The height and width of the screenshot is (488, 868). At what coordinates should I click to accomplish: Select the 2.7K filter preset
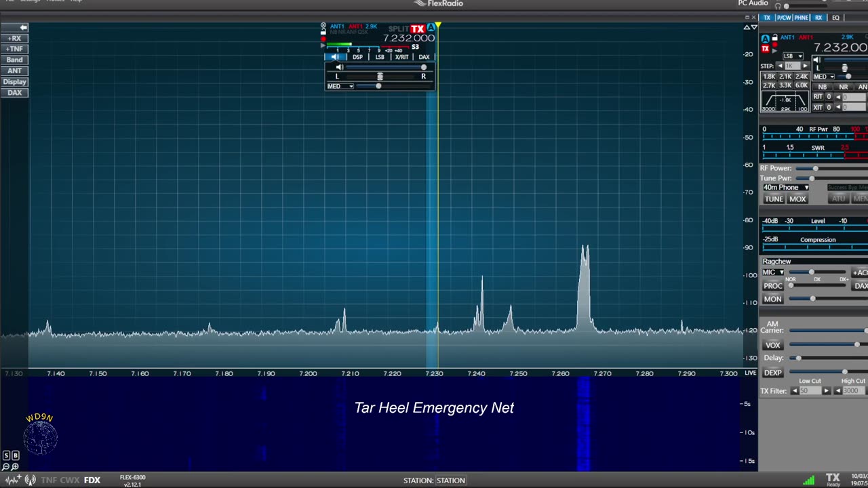tap(769, 85)
